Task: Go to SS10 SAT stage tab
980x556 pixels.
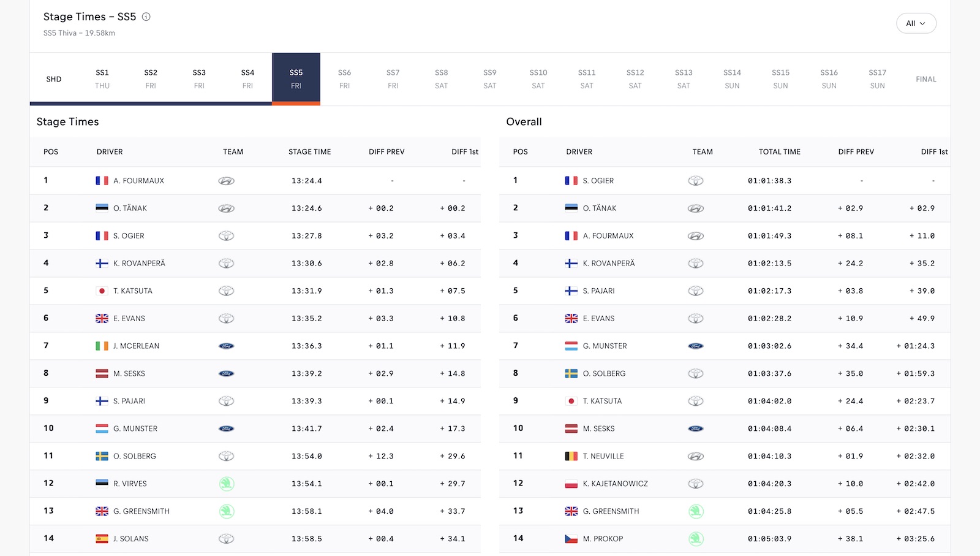Action: (538, 79)
